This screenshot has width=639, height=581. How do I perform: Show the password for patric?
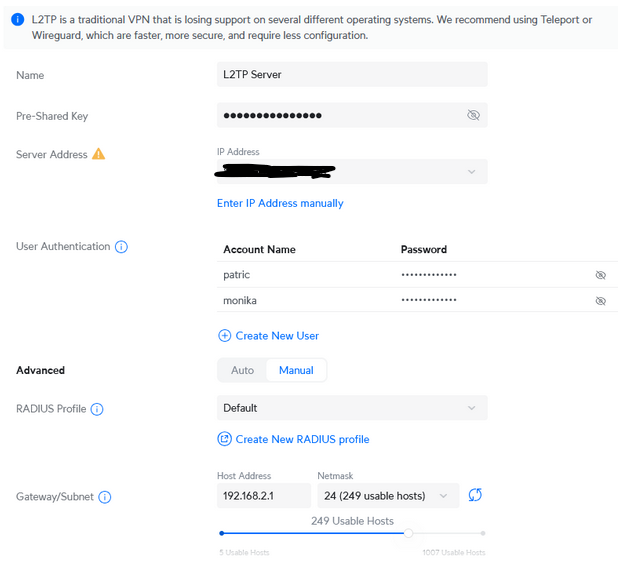pos(600,275)
